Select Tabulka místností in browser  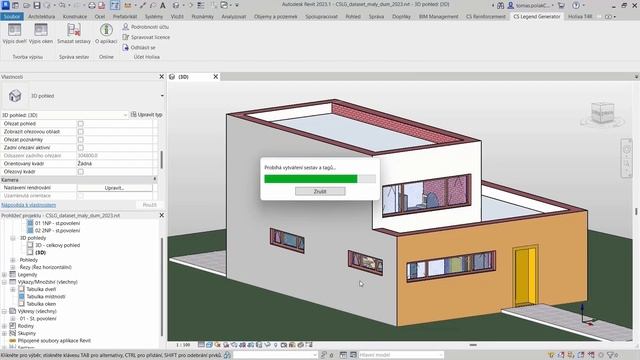[x=46, y=297]
